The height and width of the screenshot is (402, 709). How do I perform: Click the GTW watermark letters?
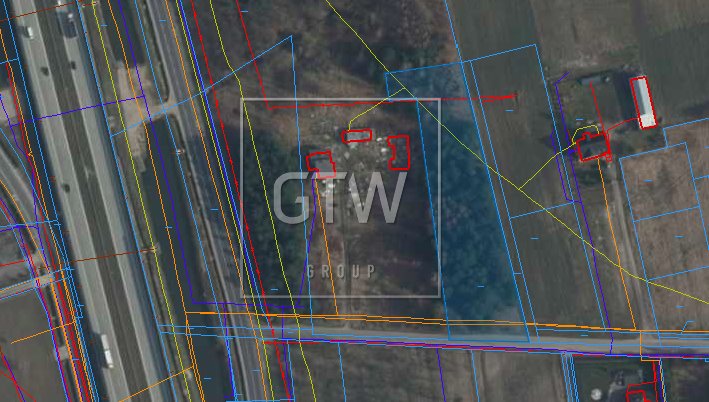[340, 198]
